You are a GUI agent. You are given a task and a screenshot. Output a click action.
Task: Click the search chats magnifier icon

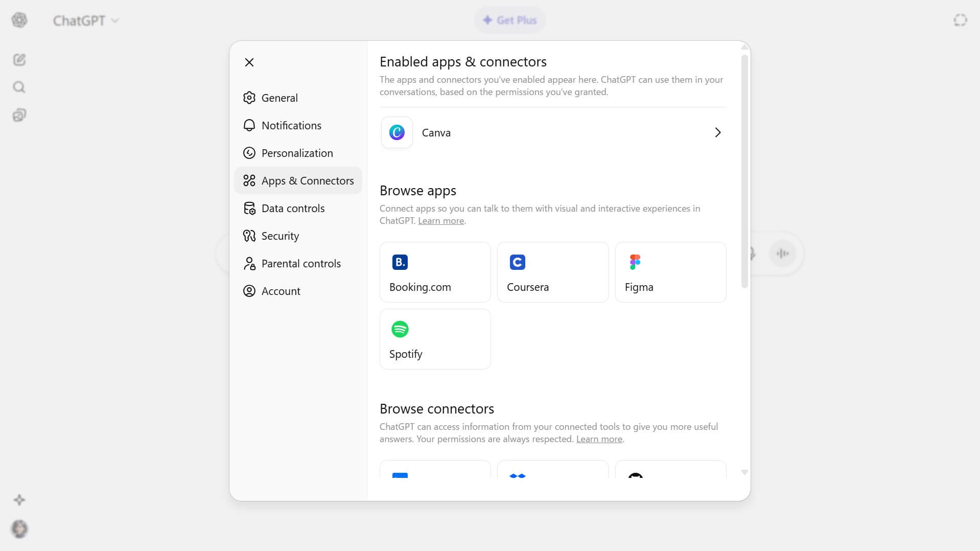point(19,87)
